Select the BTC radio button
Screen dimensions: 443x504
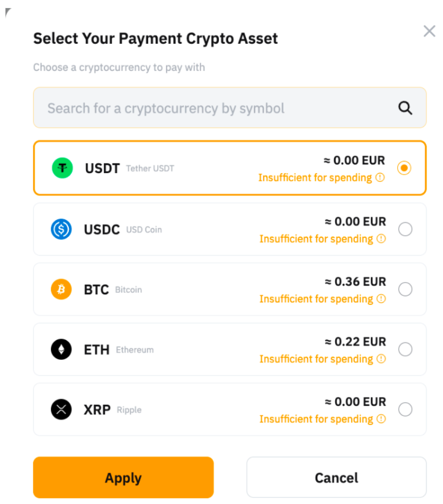pyautogui.click(x=405, y=289)
